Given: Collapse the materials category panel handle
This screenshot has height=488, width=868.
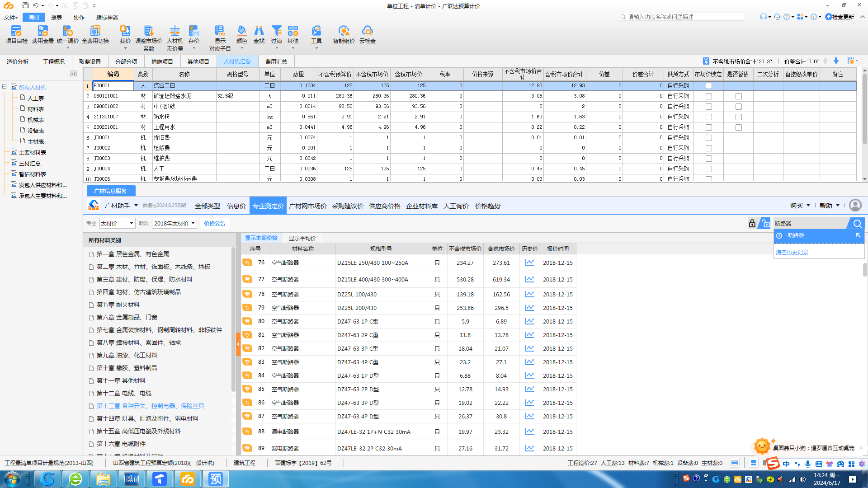Looking at the screenshot, I should click(238, 344).
